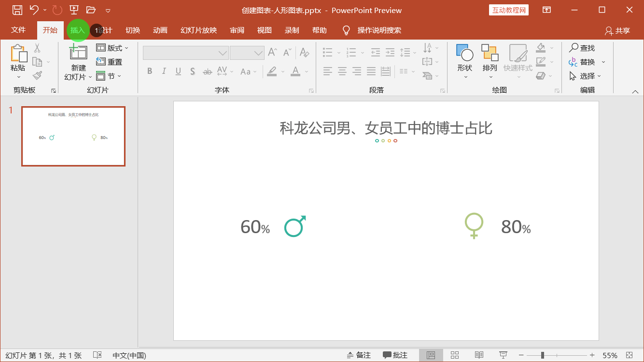644x362 pixels.
Task: Customize the quick access toolbar dropdown
Action: (x=108, y=10)
